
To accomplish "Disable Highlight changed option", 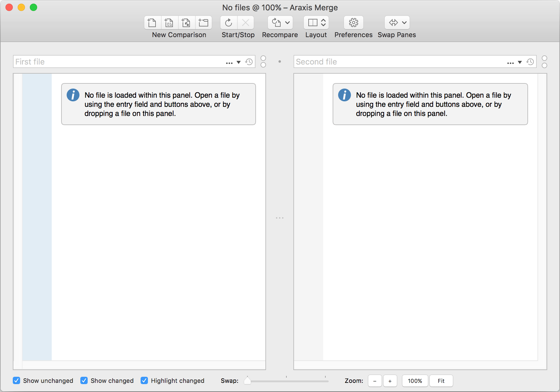I will [x=145, y=380].
